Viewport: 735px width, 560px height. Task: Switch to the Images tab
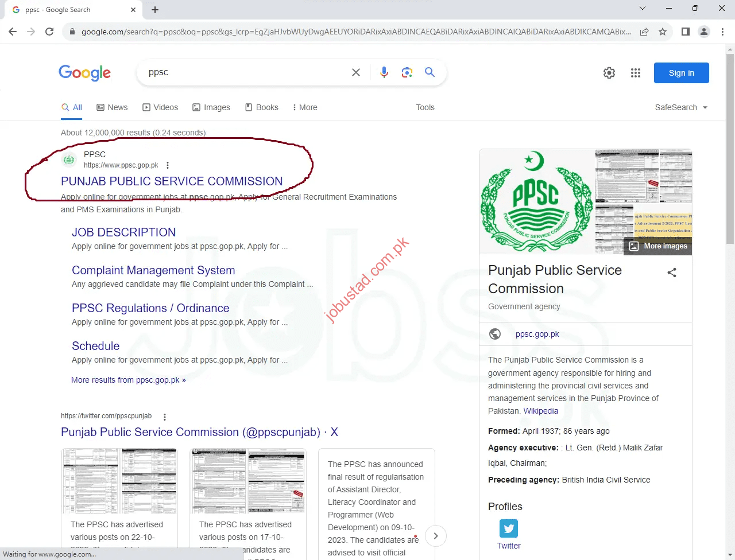point(211,107)
